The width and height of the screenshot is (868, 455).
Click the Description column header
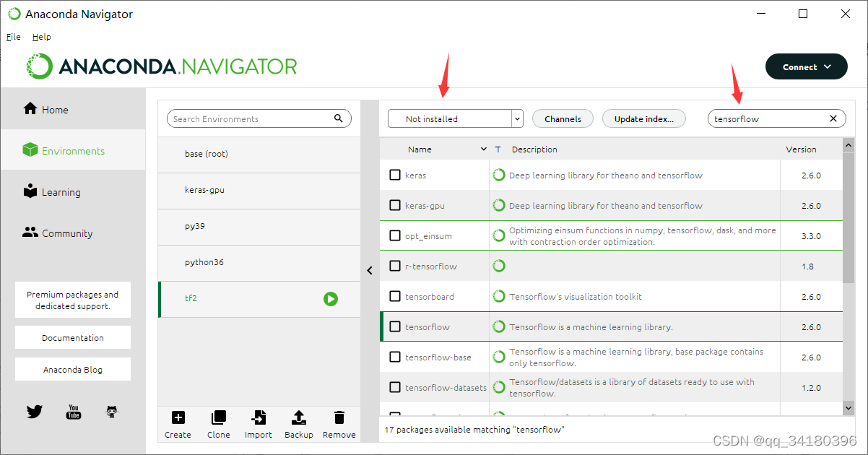(x=534, y=149)
